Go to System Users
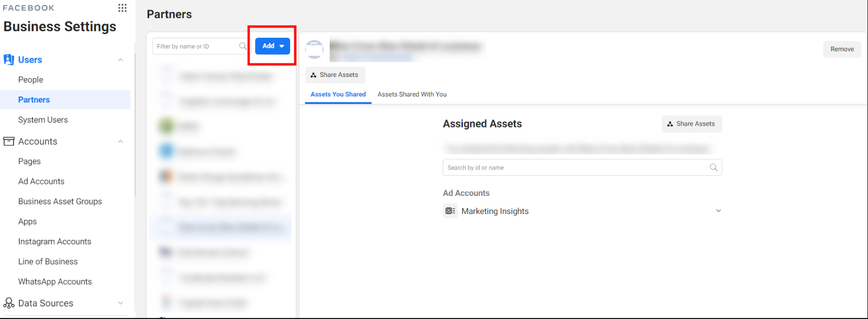Screen dimensions: 868x319 click(43, 120)
